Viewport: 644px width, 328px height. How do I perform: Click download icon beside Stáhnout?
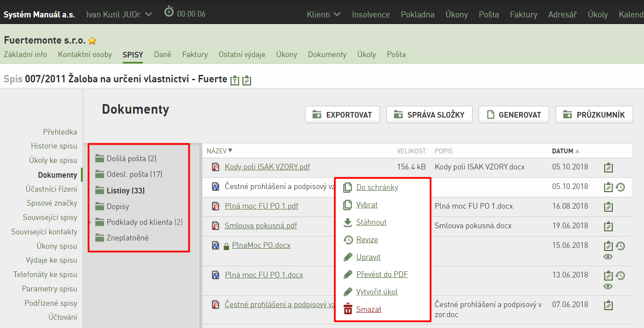point(348,222)
